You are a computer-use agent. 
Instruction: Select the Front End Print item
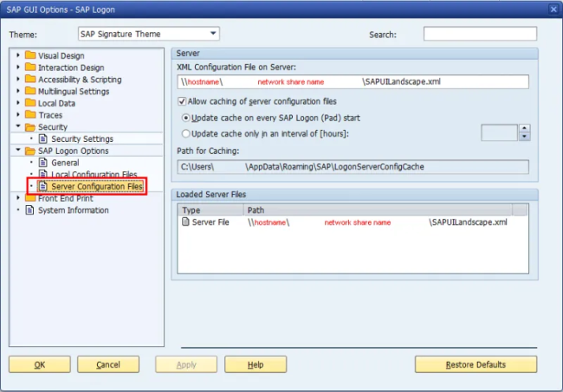click(x=65, y=198)
